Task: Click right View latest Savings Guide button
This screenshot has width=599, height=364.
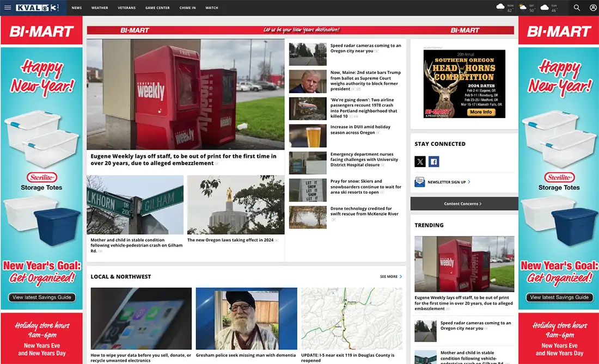Action: 559,297
